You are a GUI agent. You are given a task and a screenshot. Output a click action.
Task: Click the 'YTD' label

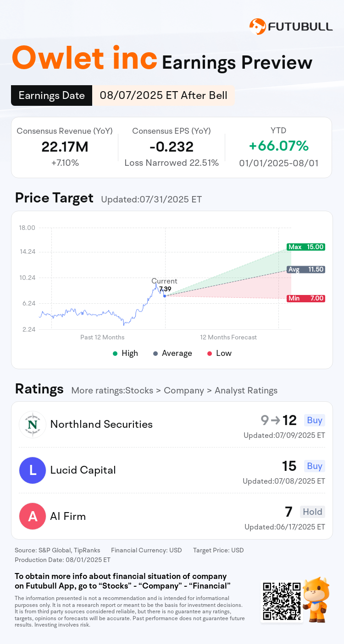(278, 131)
